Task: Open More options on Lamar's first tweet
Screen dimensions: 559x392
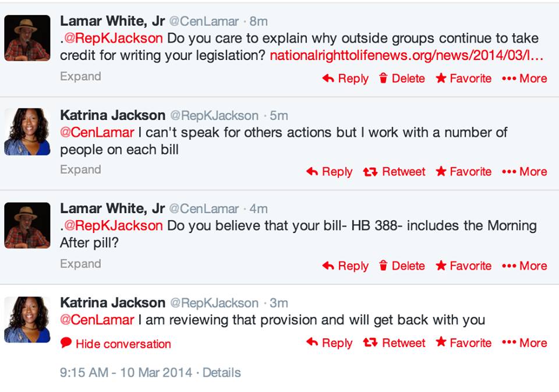Action: pyautogui.click(x=524, y=79)
